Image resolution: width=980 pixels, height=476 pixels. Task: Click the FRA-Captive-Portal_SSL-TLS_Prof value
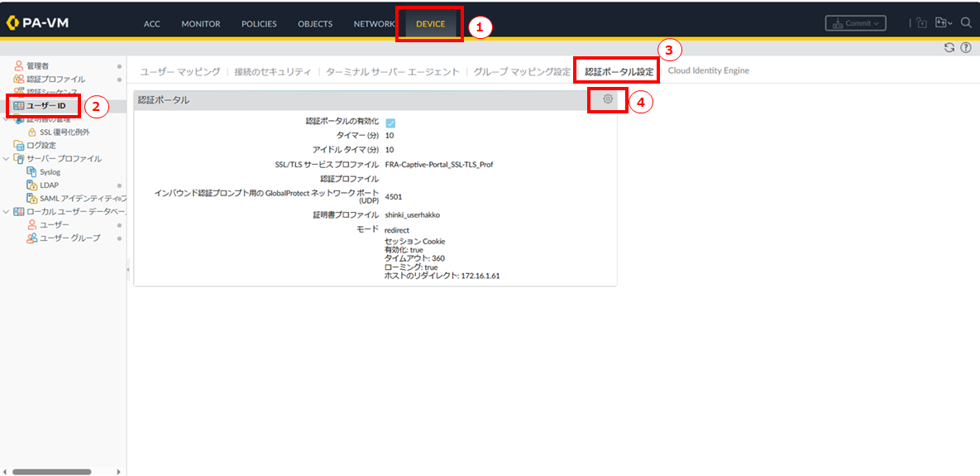click(439, 165)
